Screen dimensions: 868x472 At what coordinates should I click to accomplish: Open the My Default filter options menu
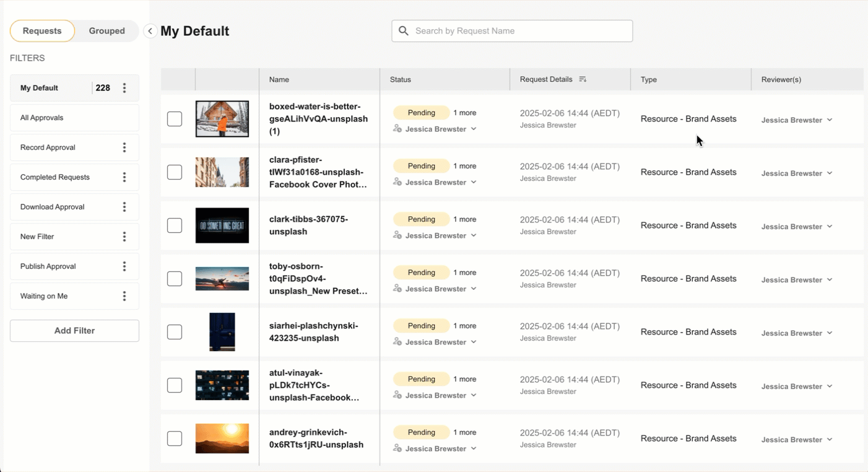pyautogui.click(x=124, y=88)
